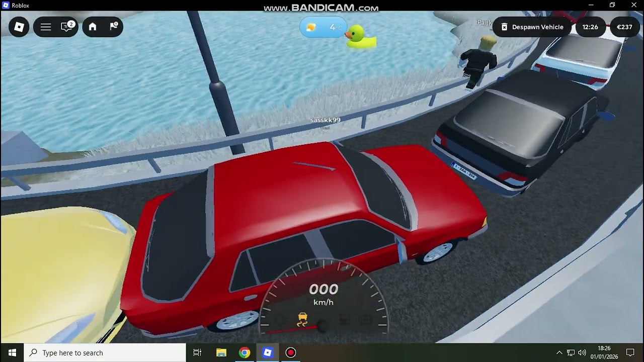Minimize the Roblox window

click(x=591, y=5)
